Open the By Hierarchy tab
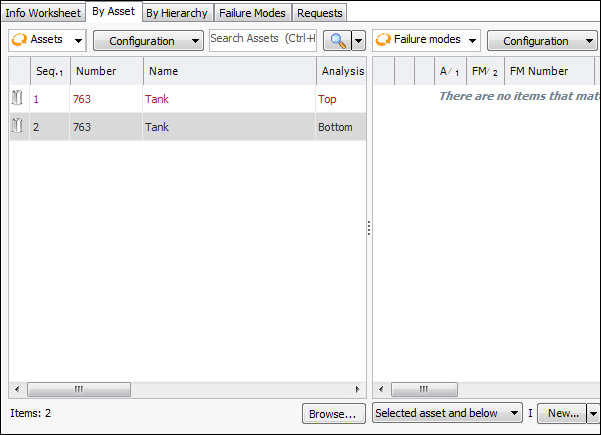 pyautogui.click(x=177, y=13)
